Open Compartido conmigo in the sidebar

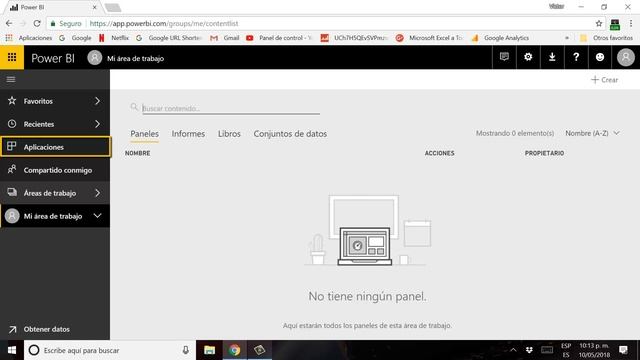[55, 170]
